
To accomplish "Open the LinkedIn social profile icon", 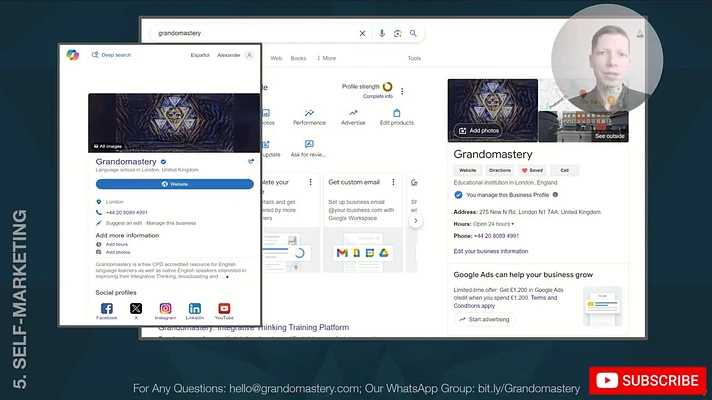I will pyautogui.click(x=195, y=309).
